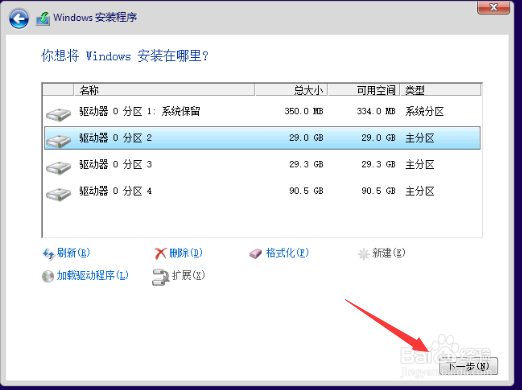The image size is (522, 390).
Task: Format the selected partition via 格式化(F)
Action: coord(287,253)
